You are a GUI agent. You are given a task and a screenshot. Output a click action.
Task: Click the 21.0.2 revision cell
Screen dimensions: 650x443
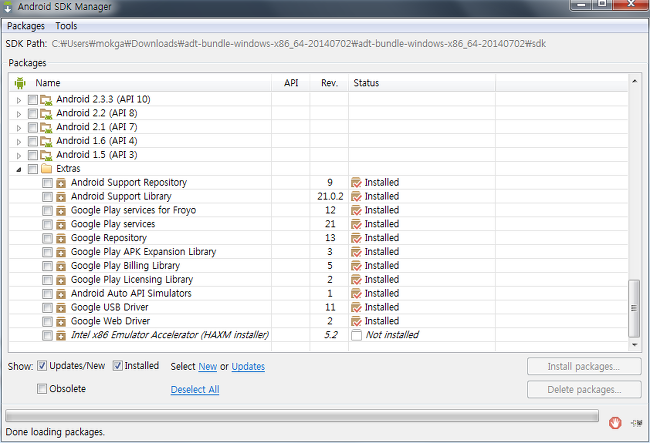point(330,196)
